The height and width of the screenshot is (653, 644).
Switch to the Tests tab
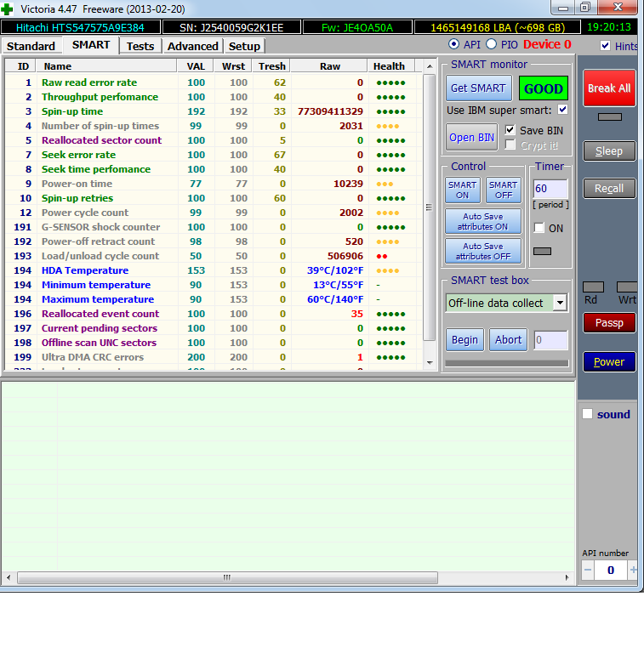pyautogui.click(x=140, y=46)
